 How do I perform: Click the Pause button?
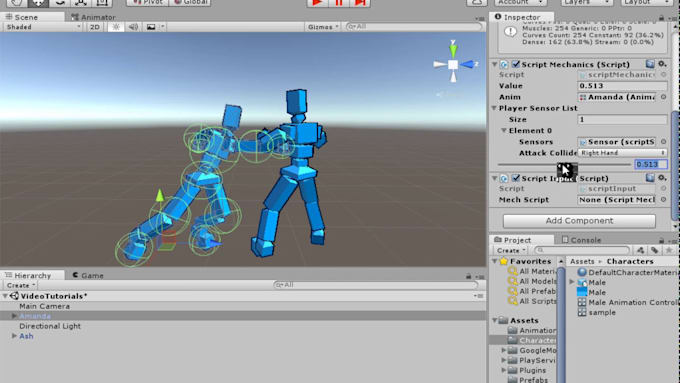[339, 3]
